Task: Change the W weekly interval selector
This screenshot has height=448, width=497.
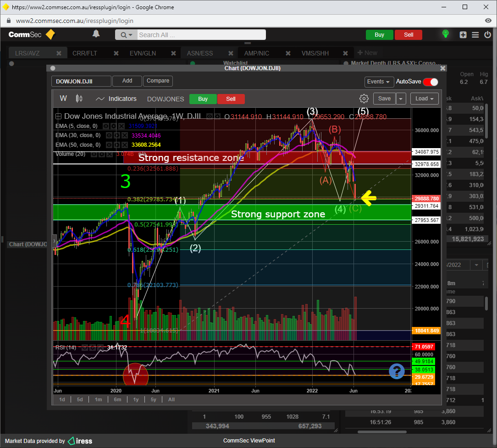Action: [x=63, y=98]
